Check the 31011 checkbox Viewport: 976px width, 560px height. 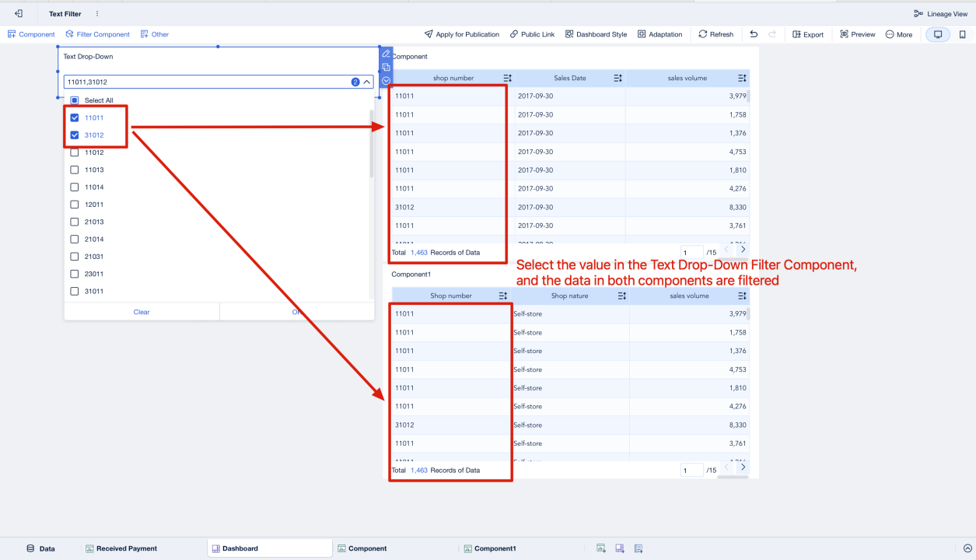point(75,291)
